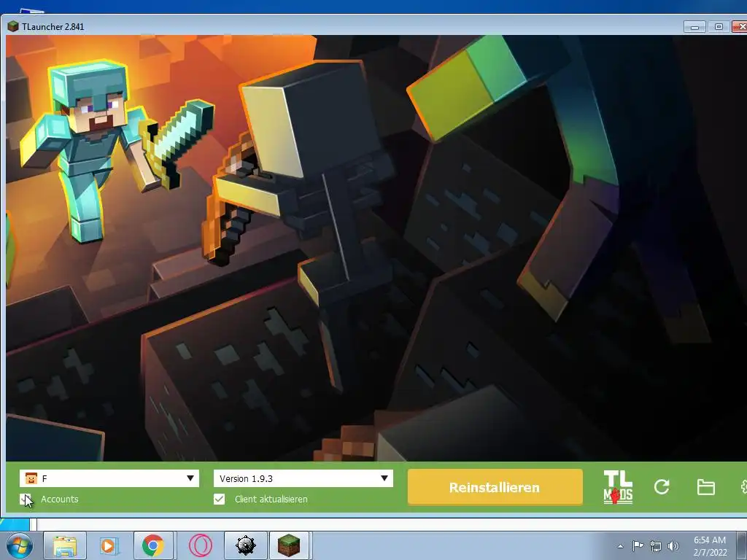Launch Windows Media Player from taskbar
The image size is (747, 560).
(x=109, y=545)
